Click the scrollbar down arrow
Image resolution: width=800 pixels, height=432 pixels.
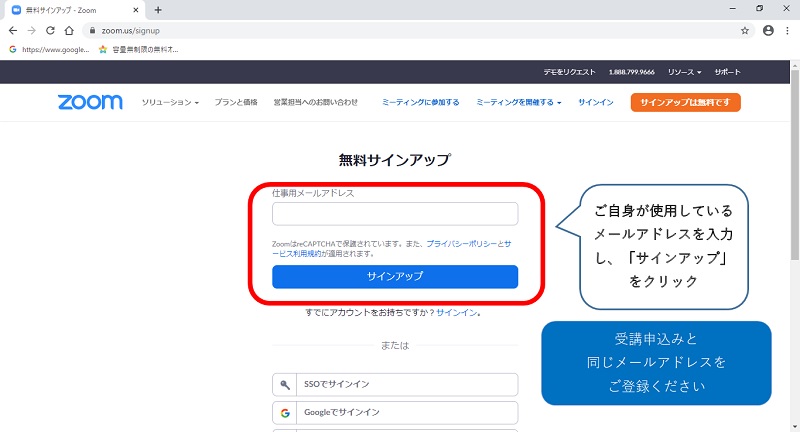click(x=795, y=427)
